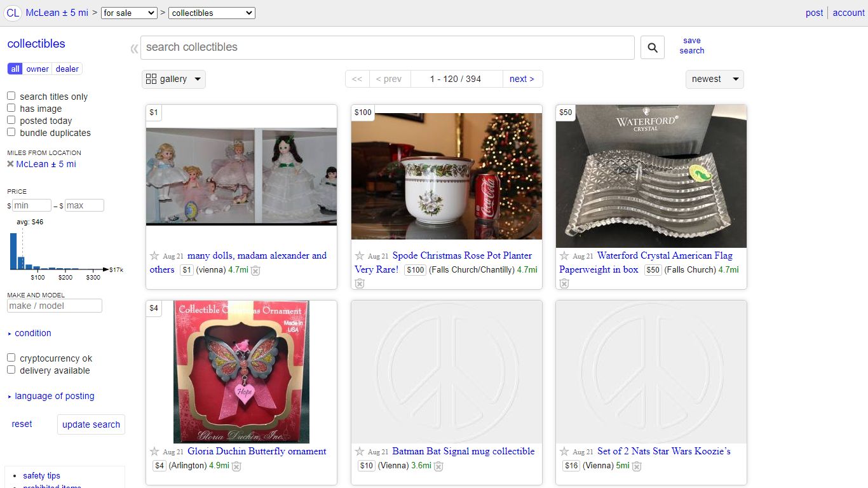Open the many dolls photo thumbnail
Image resolution: width=868 pixels, height=488 pixels.
tap(241, 177)
